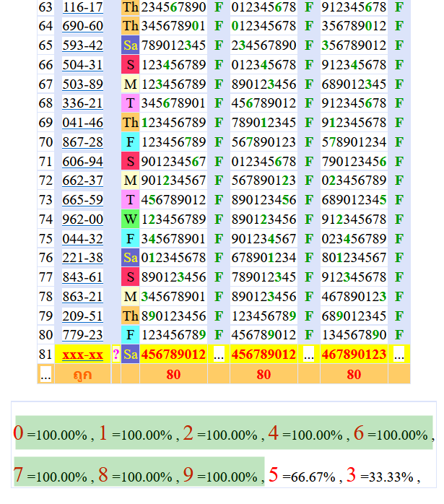The height and width of the screenshot is (504, 444).
Task: Open the 116-17 link
Action: point(82,6)
